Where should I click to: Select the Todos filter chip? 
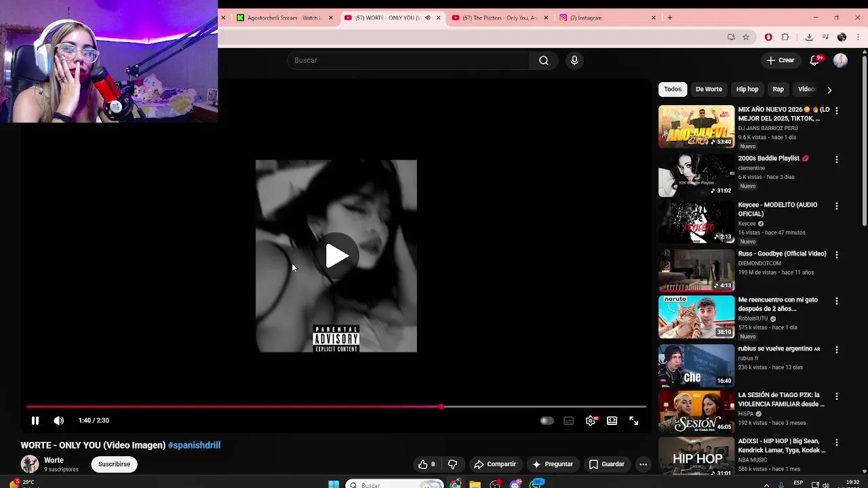tap(673, 89)
